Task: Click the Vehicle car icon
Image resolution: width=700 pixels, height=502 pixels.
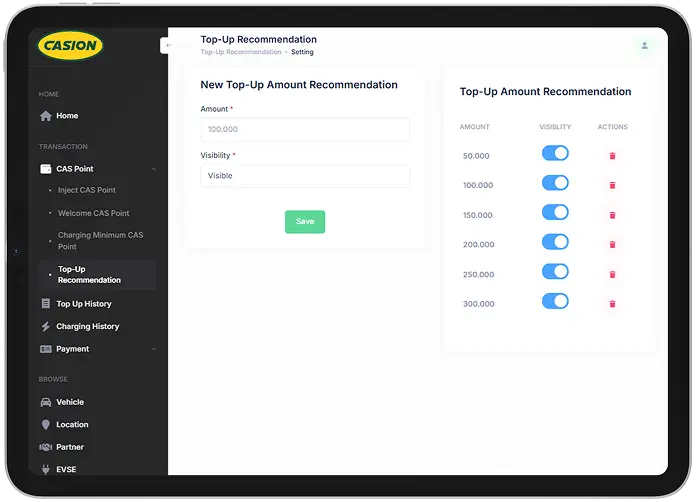Action: pos(45,402)
